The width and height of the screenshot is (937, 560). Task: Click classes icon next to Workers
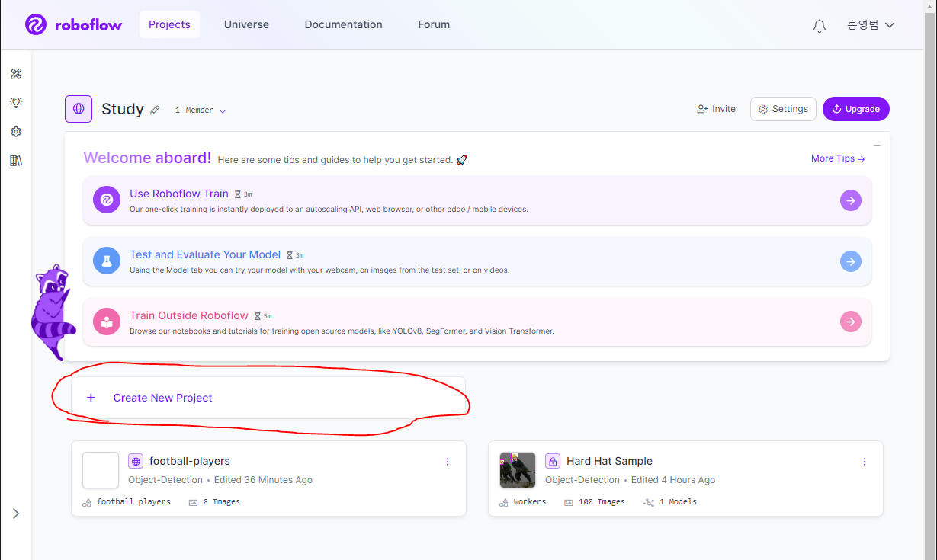(503, 502)
